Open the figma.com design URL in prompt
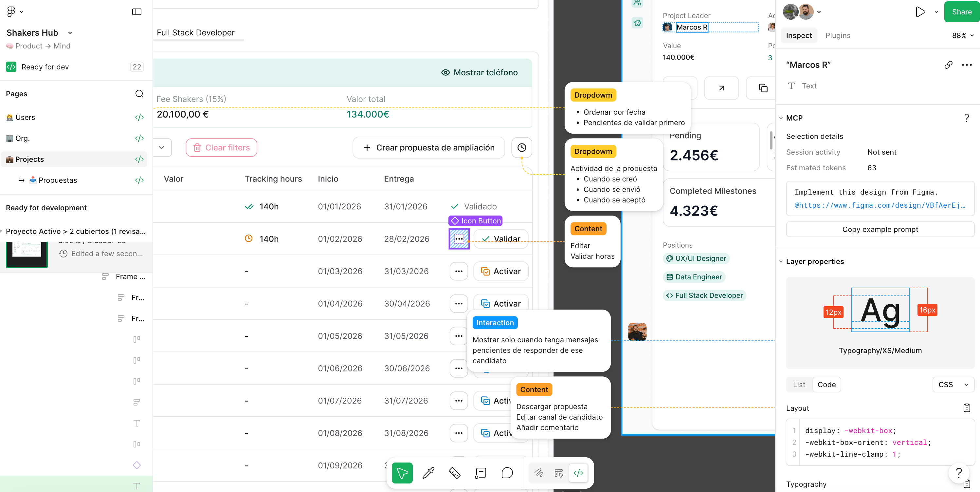The height and width of the screenshot is (492, 980). tap(880, 205)
